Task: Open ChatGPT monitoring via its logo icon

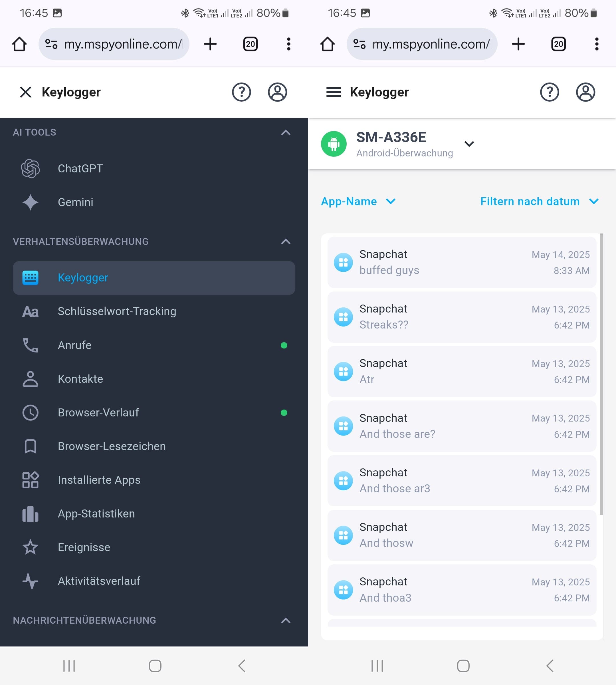Action: (x=31, y=169)
